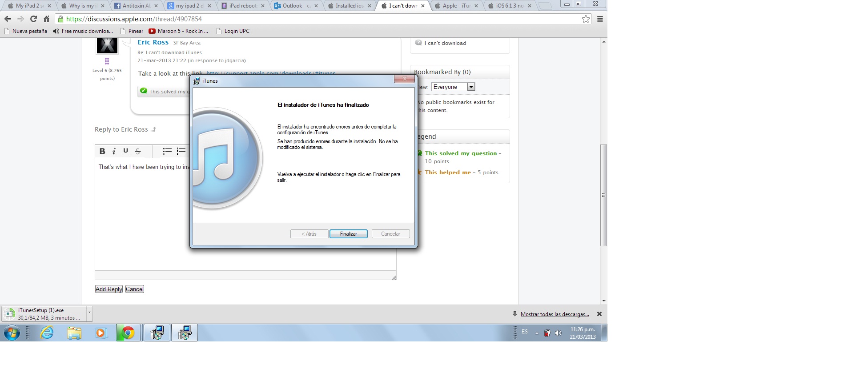Click the volume speaker tray icon
This screenshot has width=868, height=377.
(x=559, y=333)
